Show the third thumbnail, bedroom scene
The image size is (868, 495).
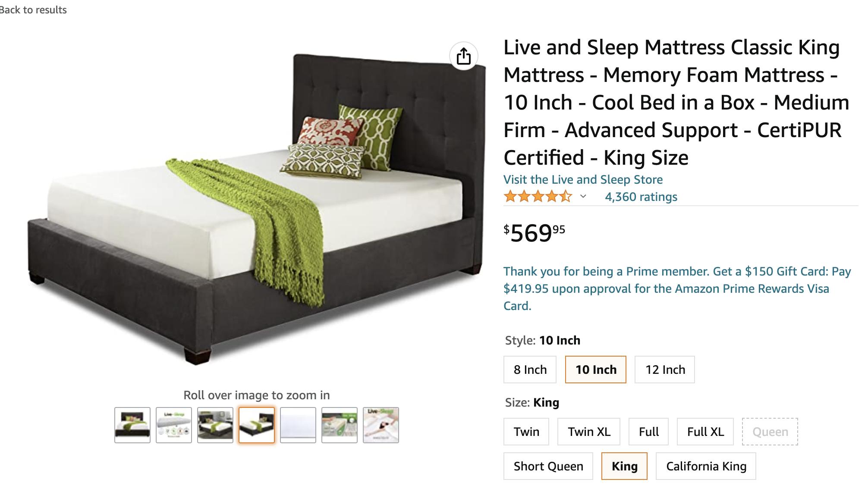[x=215, y=425]
